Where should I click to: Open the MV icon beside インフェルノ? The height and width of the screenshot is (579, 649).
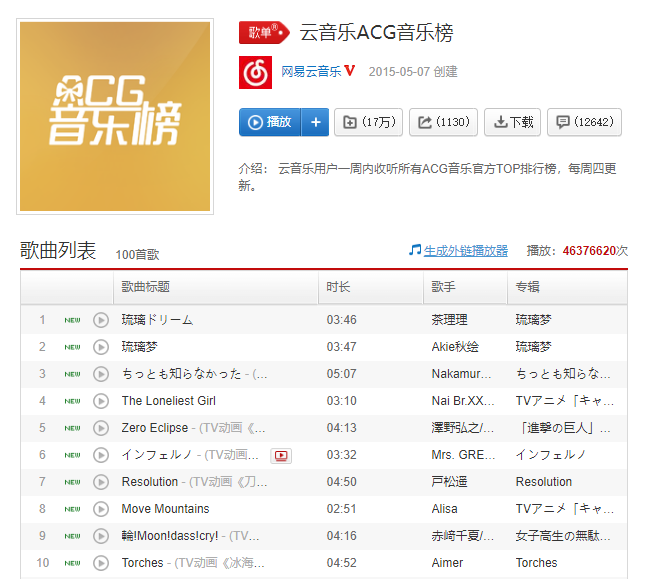281,455
